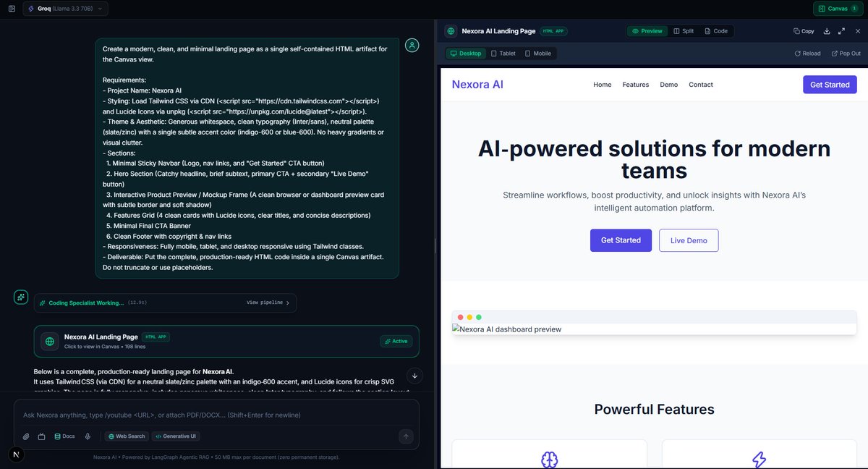This screenshot has height=469, width=868.
Task: Open the Docs button in the composer
Action: 64,436
